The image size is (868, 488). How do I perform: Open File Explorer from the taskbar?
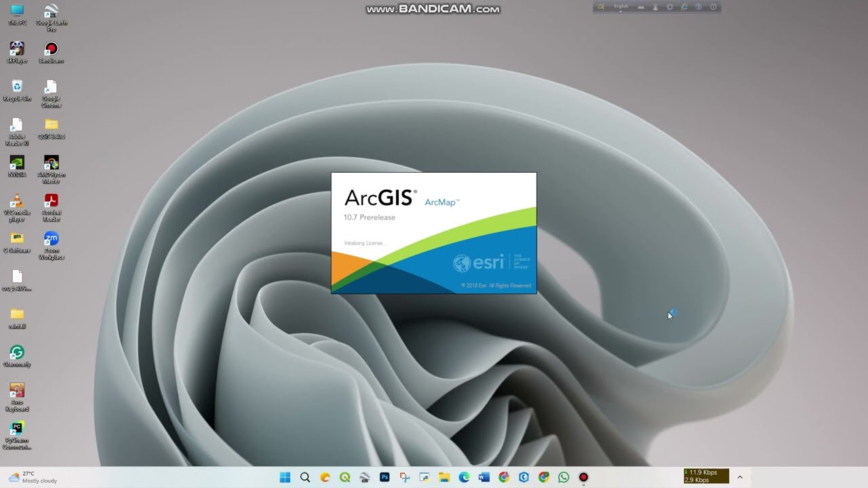(444, 477)
